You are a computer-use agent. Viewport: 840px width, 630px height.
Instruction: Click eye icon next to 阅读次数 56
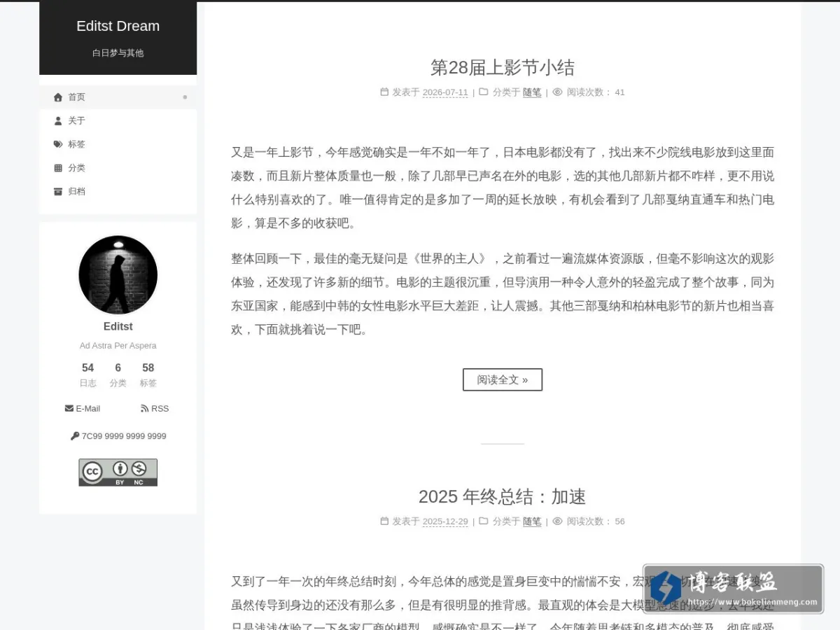(557, 521)
